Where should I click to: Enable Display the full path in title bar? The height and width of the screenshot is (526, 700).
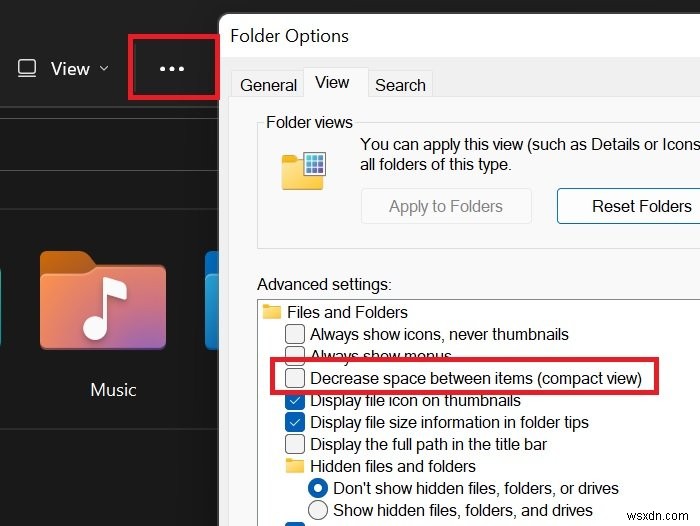click(295, 444)
